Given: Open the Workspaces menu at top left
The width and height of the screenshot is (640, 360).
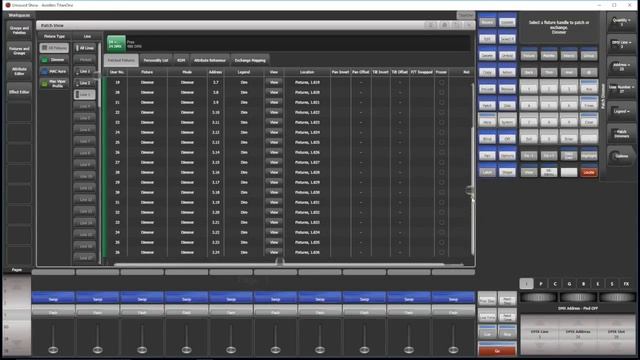Looking at the screenshot, I should pos(19,15).
